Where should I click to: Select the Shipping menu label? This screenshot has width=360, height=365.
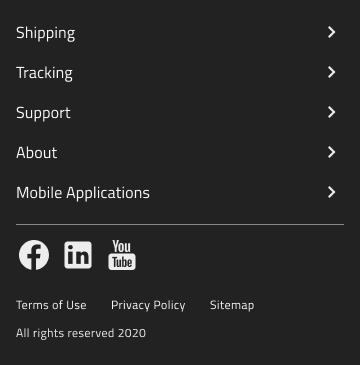pyautogui.click(x=46, y=33)
